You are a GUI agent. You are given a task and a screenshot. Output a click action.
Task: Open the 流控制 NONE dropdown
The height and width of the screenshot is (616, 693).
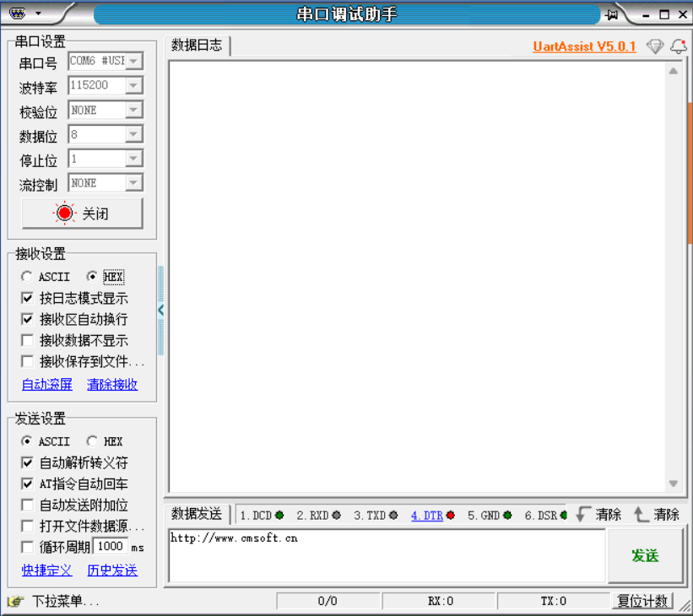click(x=133, y=182)
